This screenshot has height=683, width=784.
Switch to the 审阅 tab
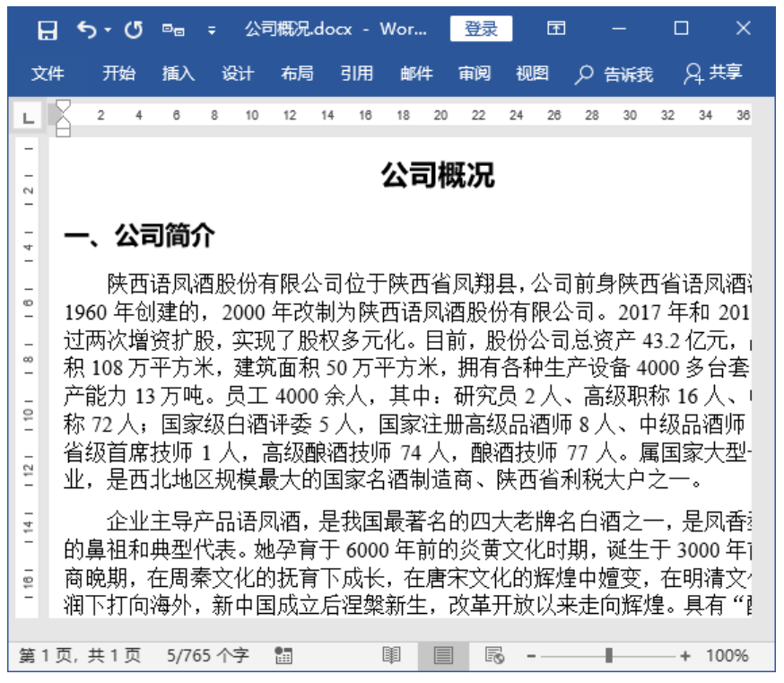coord(475,74)
